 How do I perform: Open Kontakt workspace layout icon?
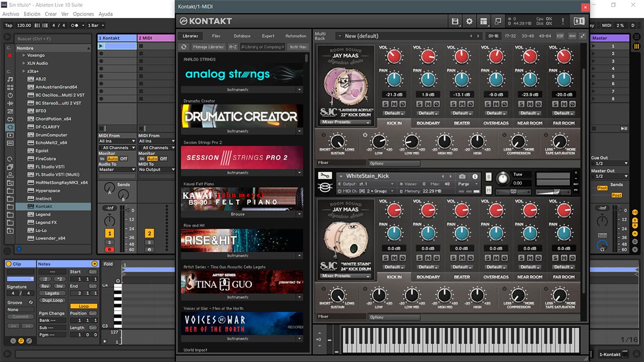(484, 21)
